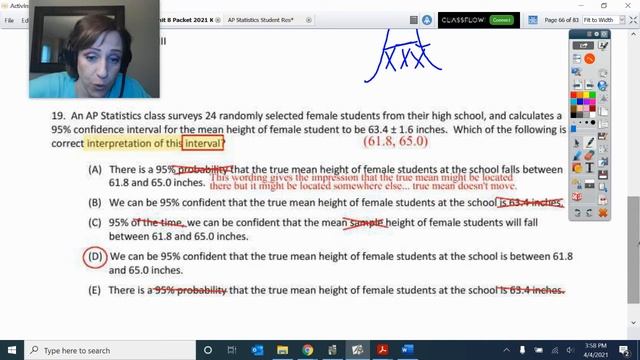Expand hidden system tray icons chevron
640x360 pixels.
(507, 350)
